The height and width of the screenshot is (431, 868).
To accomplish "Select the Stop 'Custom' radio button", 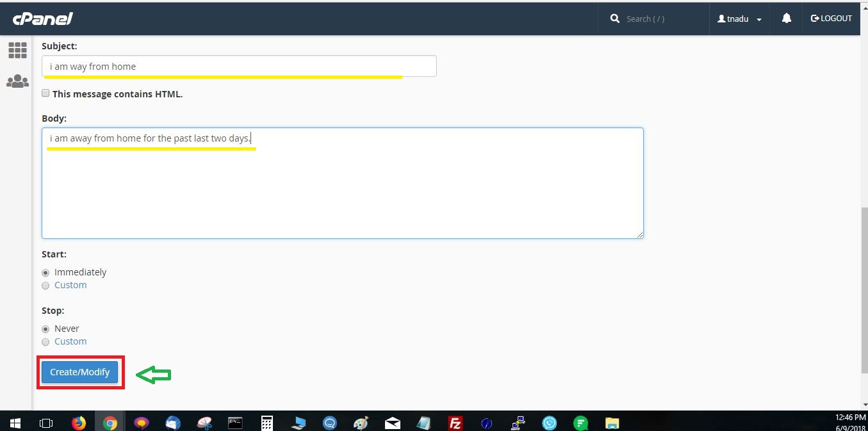I will [45, 342].
